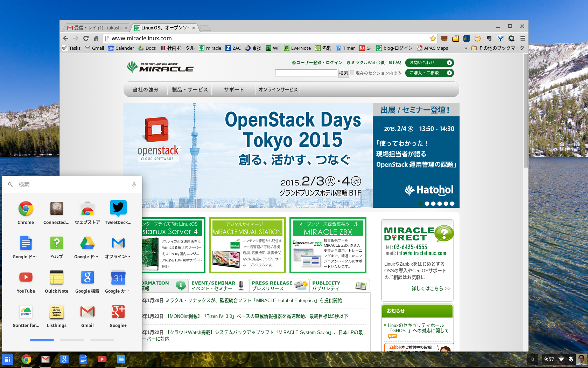
Task: Bookmark this page with the star icon
Action: [x=433, y=38]
